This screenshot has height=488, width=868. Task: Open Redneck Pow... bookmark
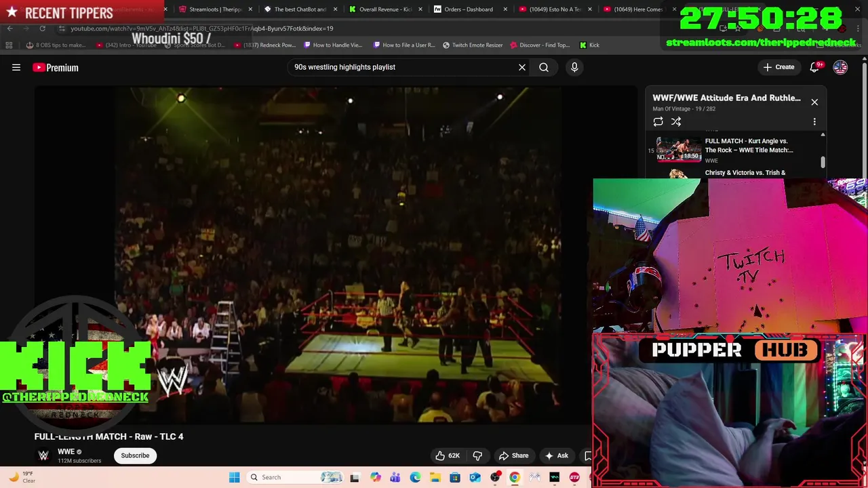265,45
